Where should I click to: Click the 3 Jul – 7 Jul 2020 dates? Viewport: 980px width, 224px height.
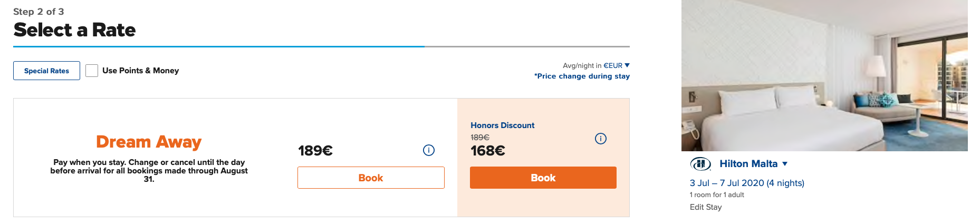(747, 183)
